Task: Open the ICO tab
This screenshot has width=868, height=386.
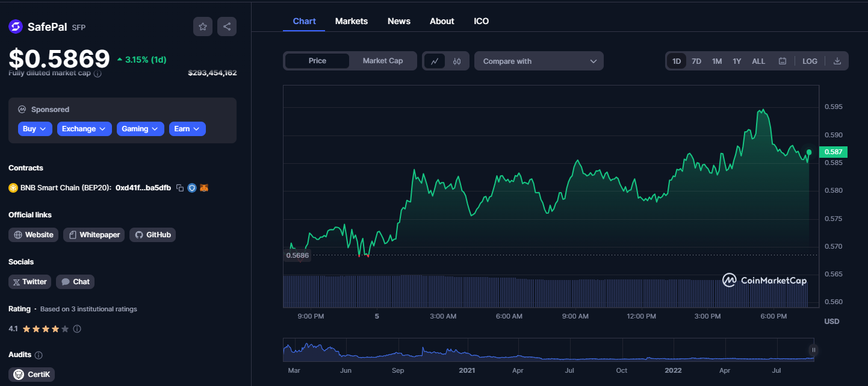Action: (x=482, y=21)
